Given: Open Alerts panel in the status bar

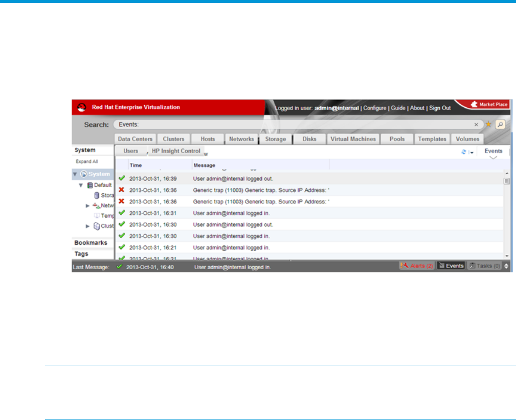Looking at the screenshot, I should (417, 266).
